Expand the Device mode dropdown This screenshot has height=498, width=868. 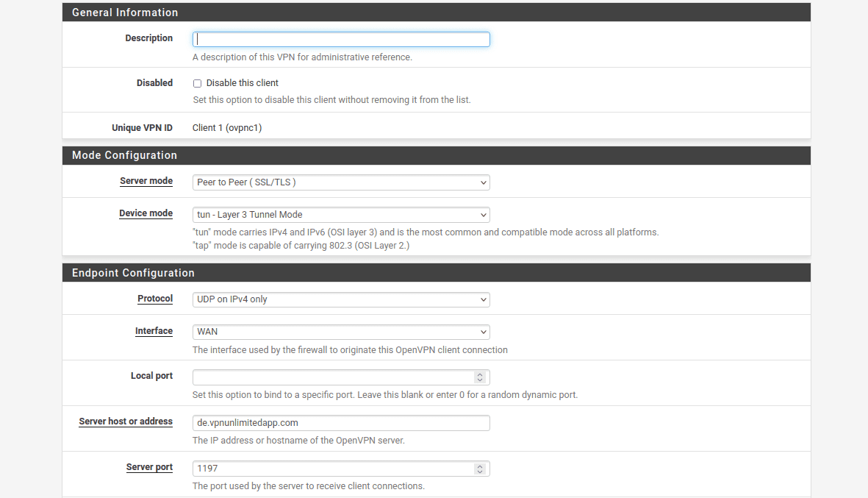tap(341, 215)
